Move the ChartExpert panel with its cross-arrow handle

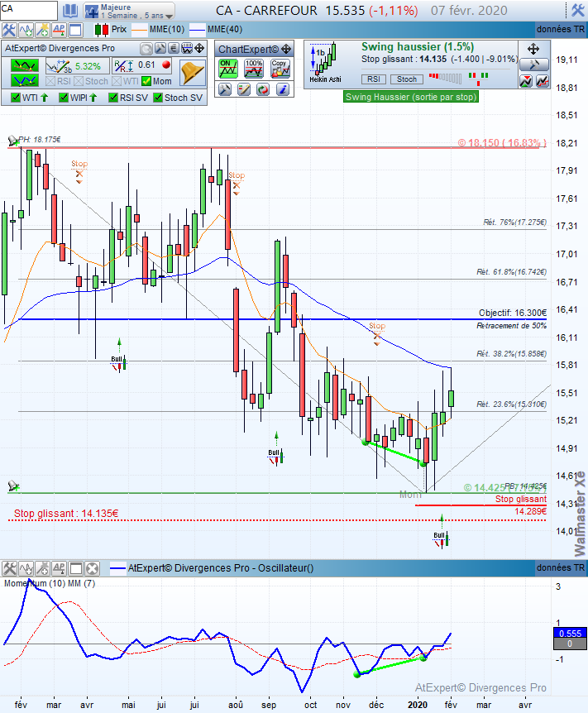tap(286, 49)
